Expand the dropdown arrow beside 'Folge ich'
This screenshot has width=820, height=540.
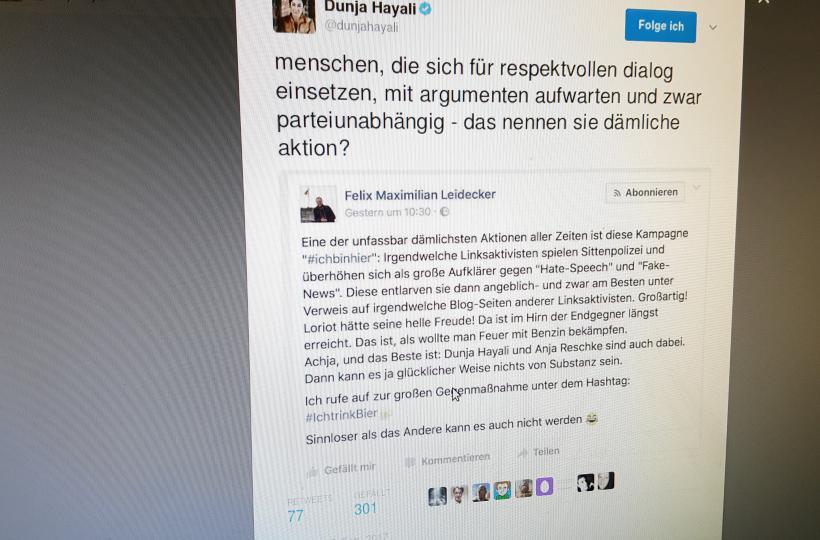(713, 27)
